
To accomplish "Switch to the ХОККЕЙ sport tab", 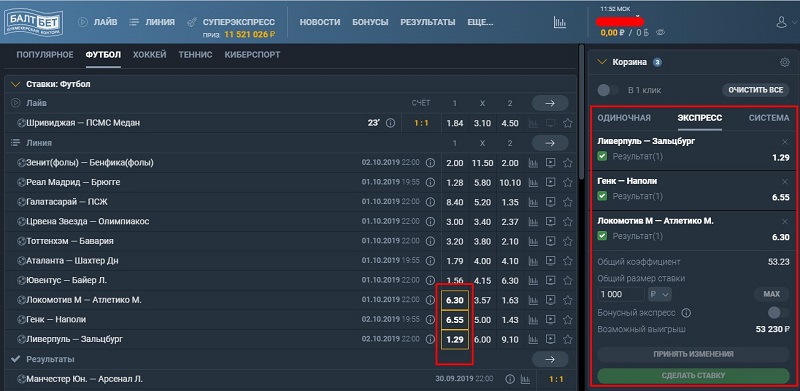I will tap(149, 55).
